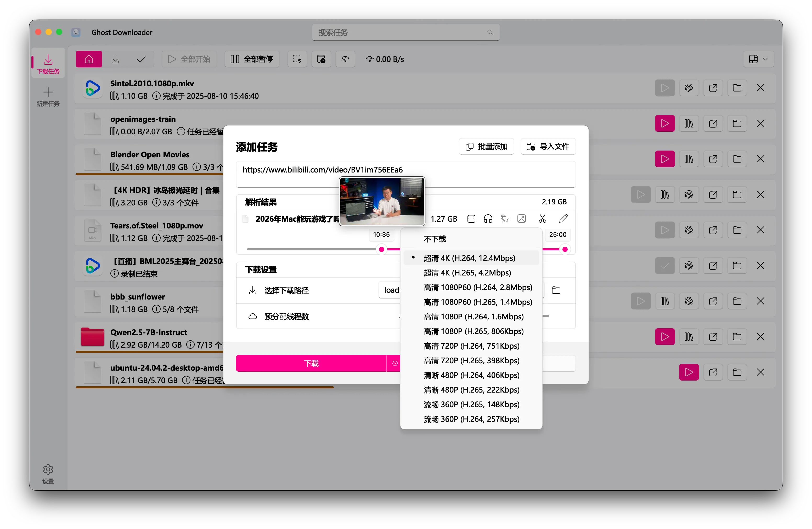Screen dimensions: 812x529
Task: Select 超清 4K (H.264, 12.4Mbps)
Action: [x=471, y=258]
